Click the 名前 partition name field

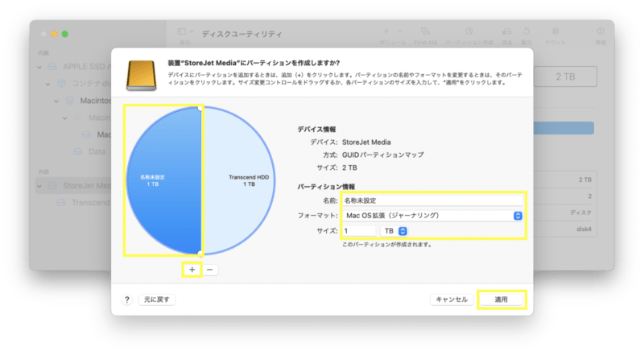(433, 200)
